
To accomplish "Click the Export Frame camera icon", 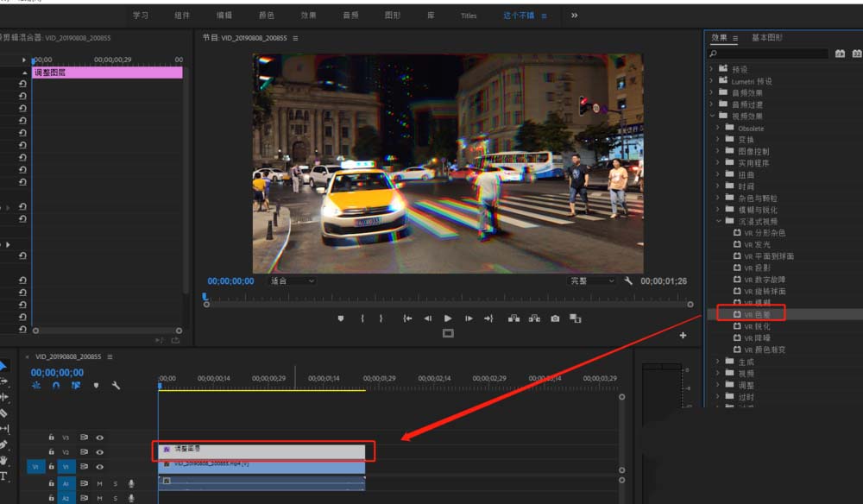I will (555, 318).
